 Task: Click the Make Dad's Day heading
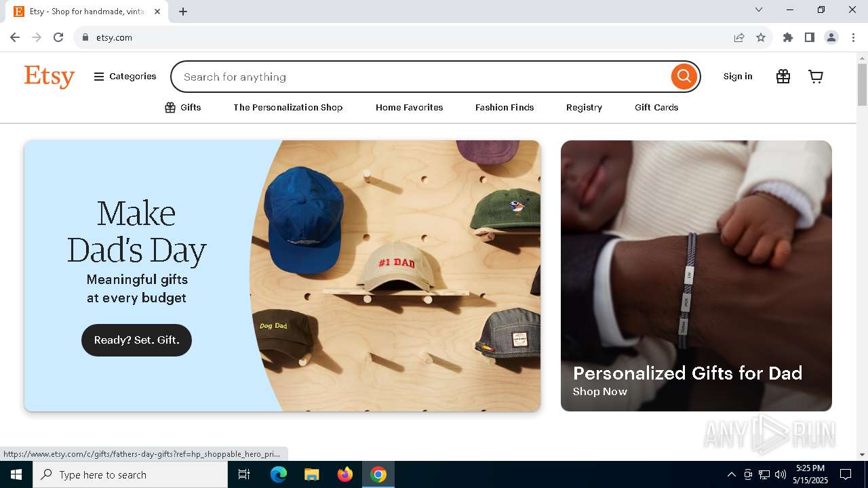click(136, 232)
